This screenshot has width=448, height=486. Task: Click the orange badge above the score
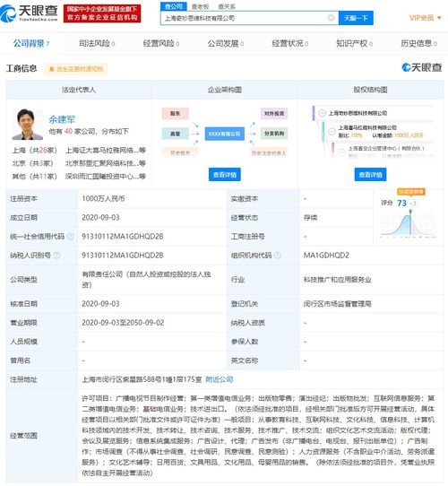411,192
